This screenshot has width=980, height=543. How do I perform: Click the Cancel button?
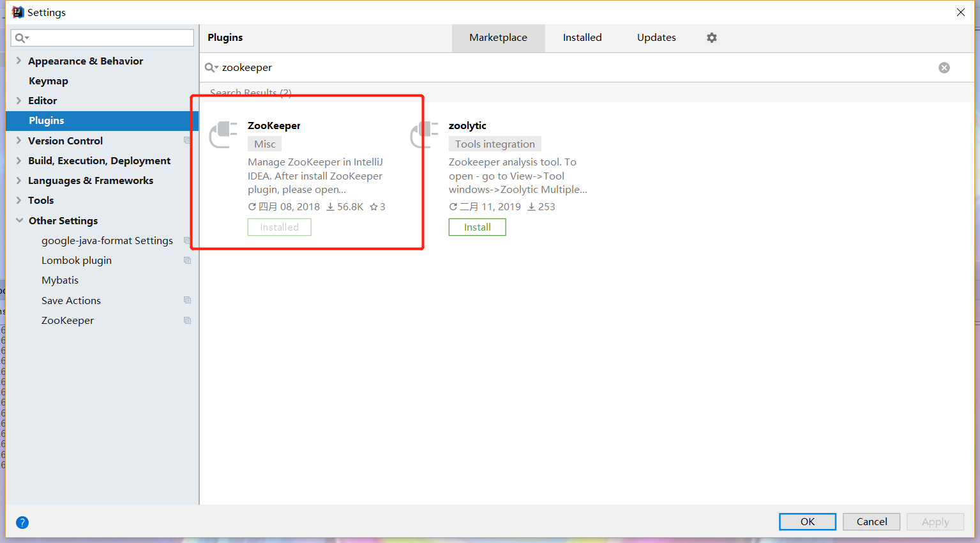tap(871, 522)
